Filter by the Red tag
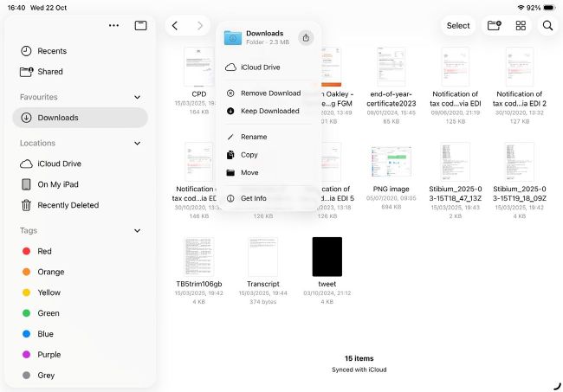563x392 pixels. tap(44, 251)
